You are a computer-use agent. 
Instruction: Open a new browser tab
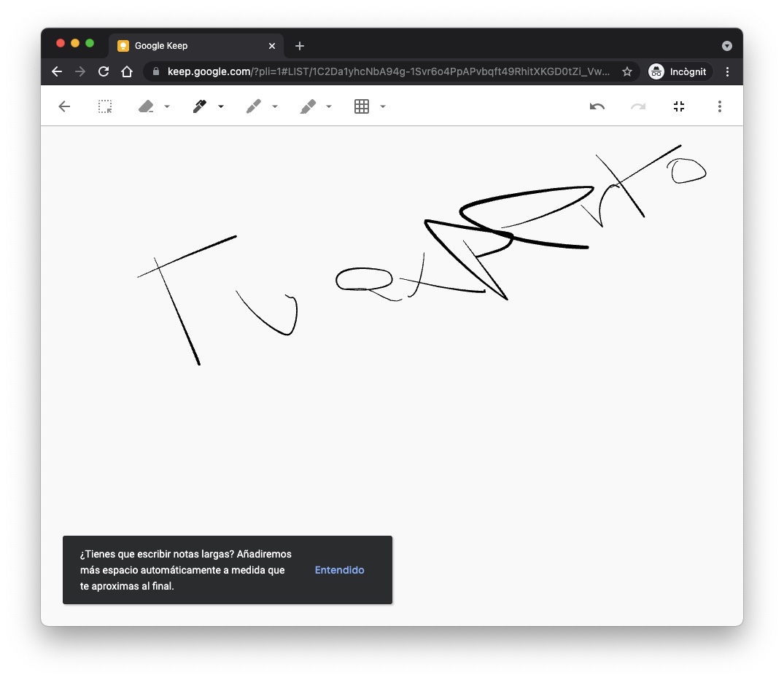tap(300, 45)
